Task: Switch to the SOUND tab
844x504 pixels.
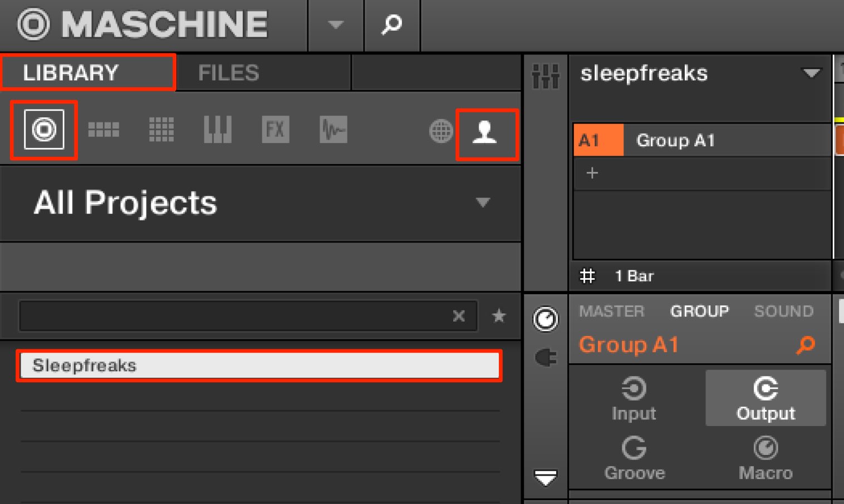Action: point(784,311)
